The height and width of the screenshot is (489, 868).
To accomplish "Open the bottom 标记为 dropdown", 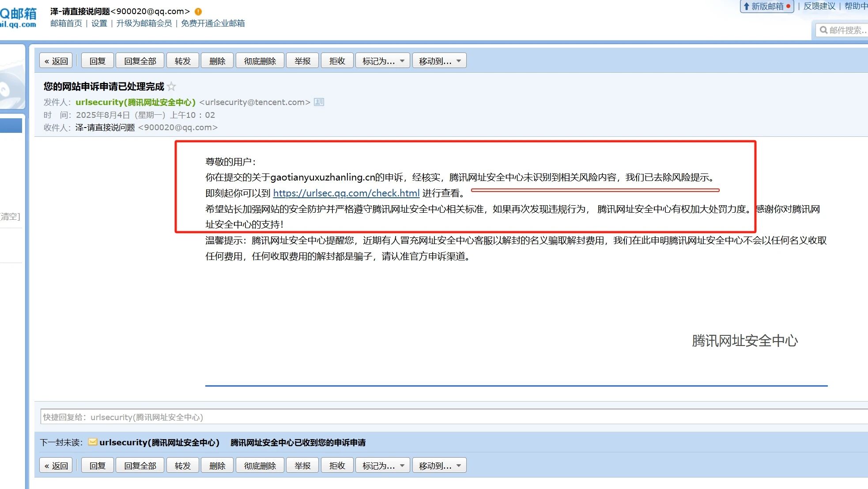I will 383,466.
